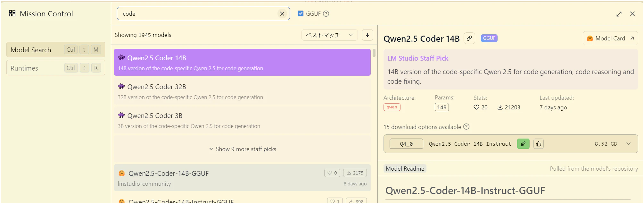Viewport: 644px width, 204px height.
Task: Click the download stats icon showing 21203
Action: click(x=500, y=107)
